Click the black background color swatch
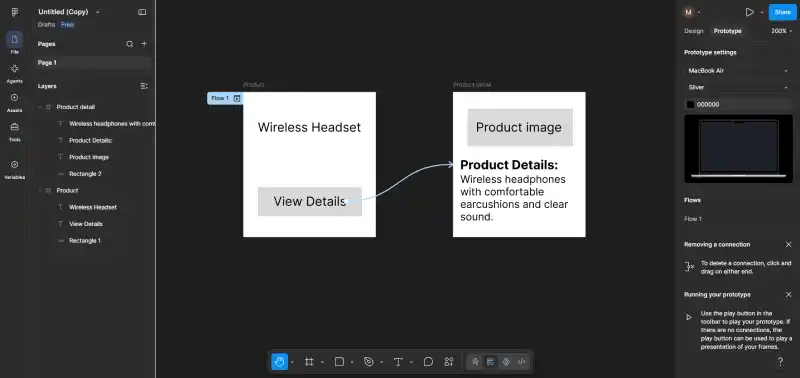The width and height of the screenshot is (800, 378). tap(690, 105)
